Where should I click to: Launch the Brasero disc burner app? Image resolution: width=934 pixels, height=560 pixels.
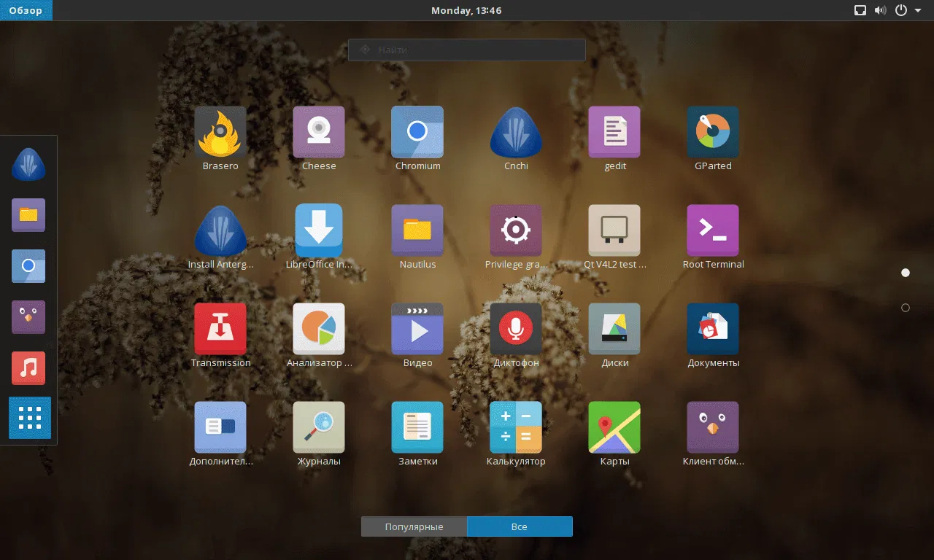(x=220, y=132)
